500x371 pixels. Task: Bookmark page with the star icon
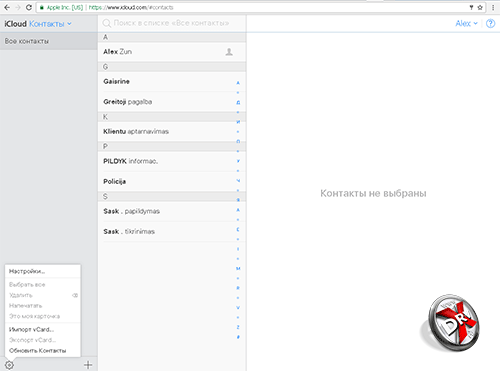click(x=480, y=7)
